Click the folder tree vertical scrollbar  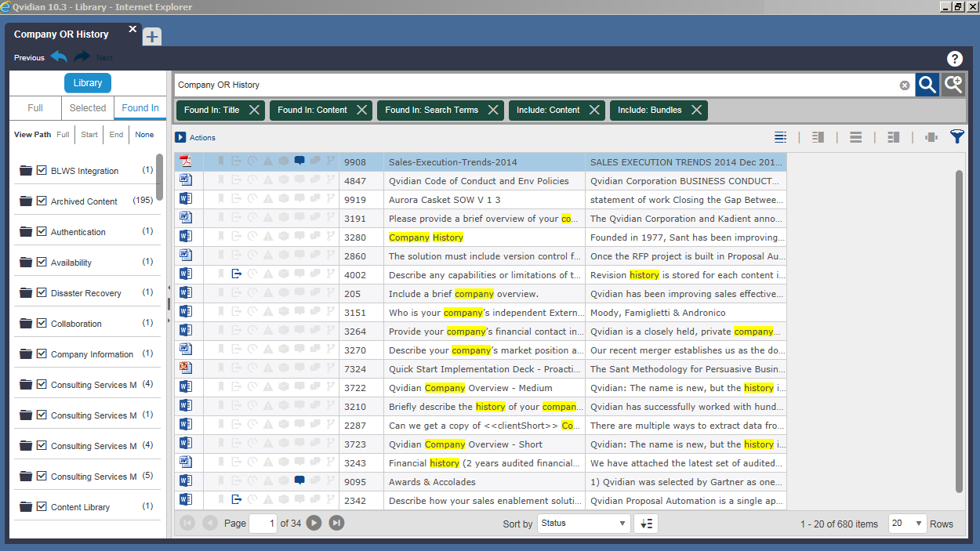pyautogui.click(x=160, y=177)
